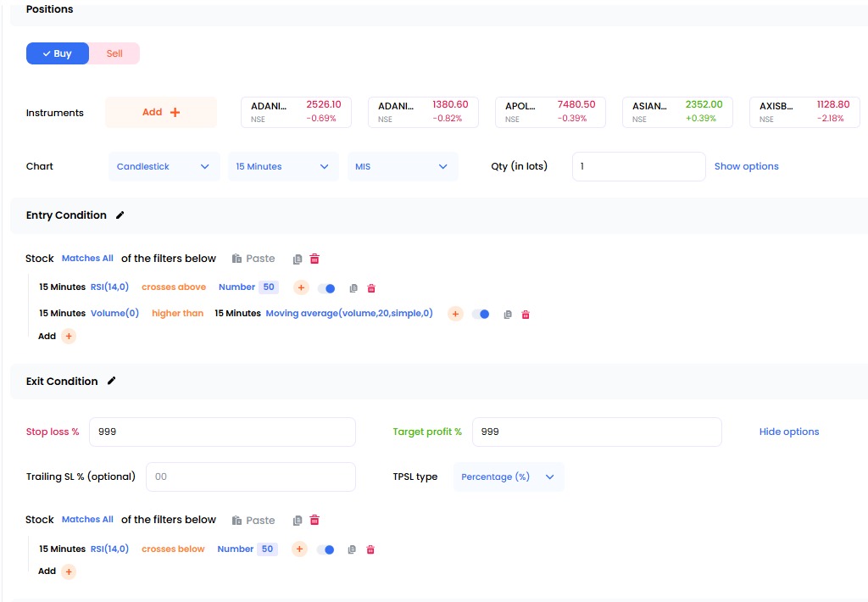The width and height of the screenshot is (868, 602).
Task: Click the Stop loss % input field
Action: tap(222, 432)
